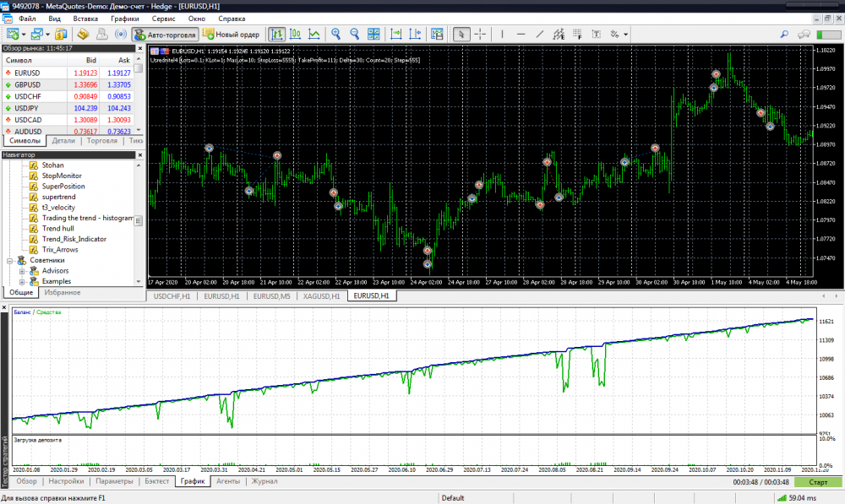Switch to the Избранное navigator tab
The image size is (845, 504).
pyautogui.click(x=63, y=292)
